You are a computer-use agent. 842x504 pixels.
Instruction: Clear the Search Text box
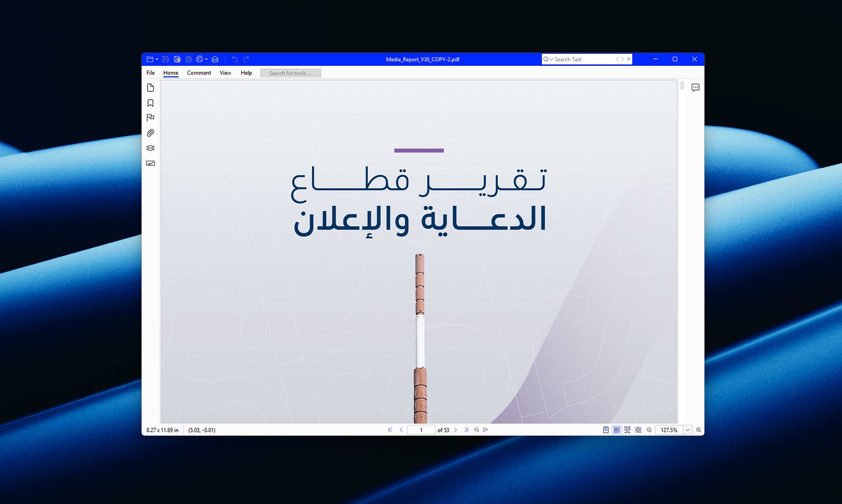pyautogui.click(x=629, y=59)
